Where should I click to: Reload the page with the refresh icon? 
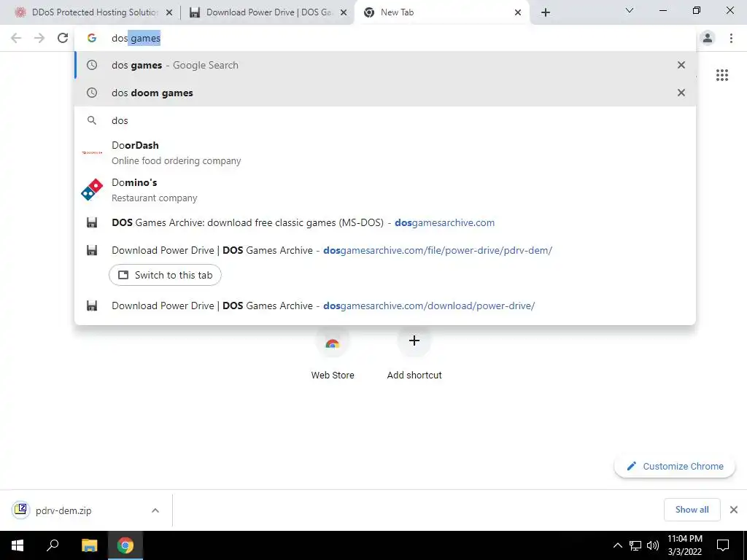pos(63,38)
